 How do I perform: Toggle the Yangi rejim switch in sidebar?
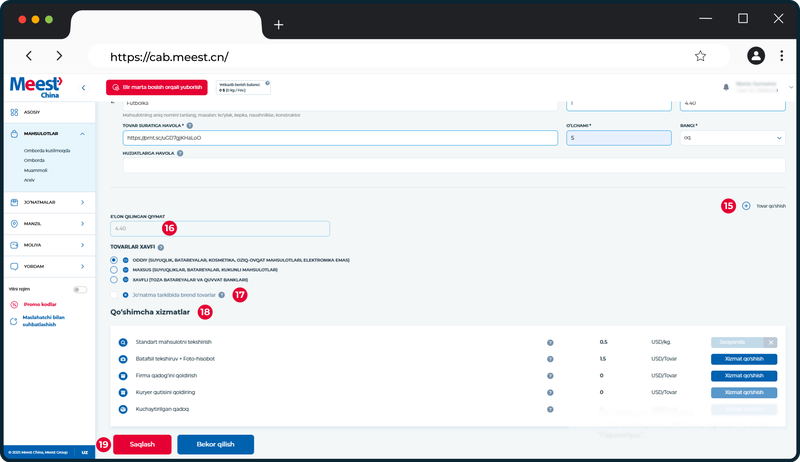coord(80,290)
